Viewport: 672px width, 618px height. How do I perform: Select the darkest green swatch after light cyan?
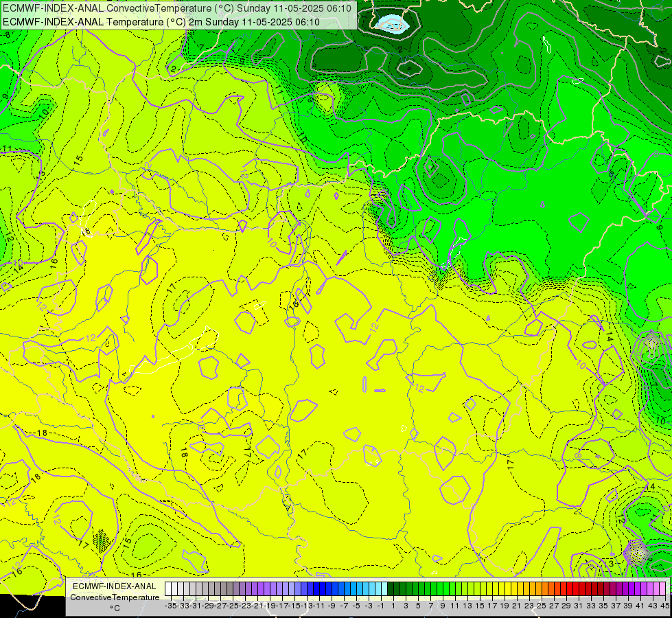coord(391,589)
